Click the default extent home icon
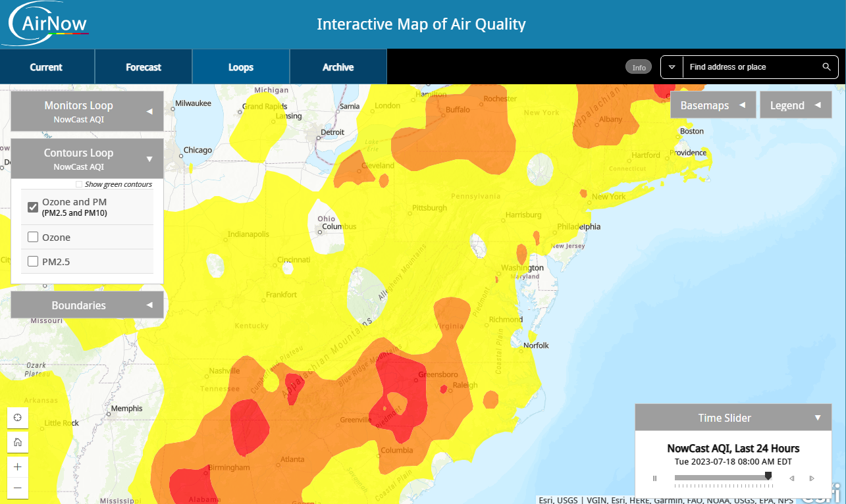Viewport: 846px width, 504px height. [18, 441]
